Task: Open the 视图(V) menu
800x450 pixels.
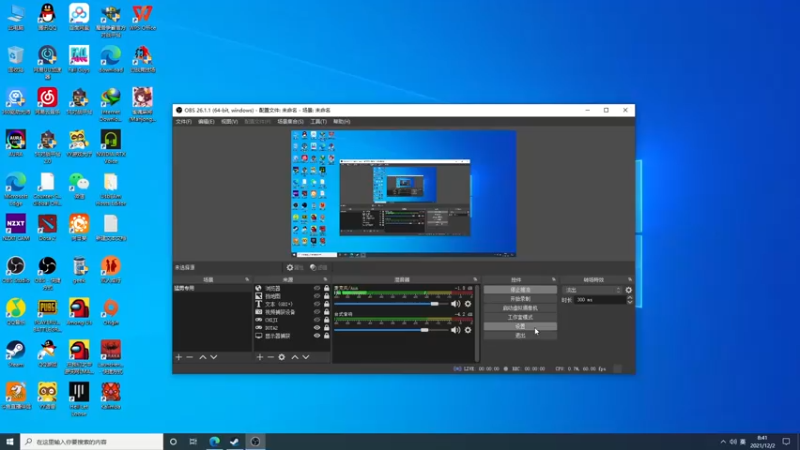Action: [x=230, y=122]
